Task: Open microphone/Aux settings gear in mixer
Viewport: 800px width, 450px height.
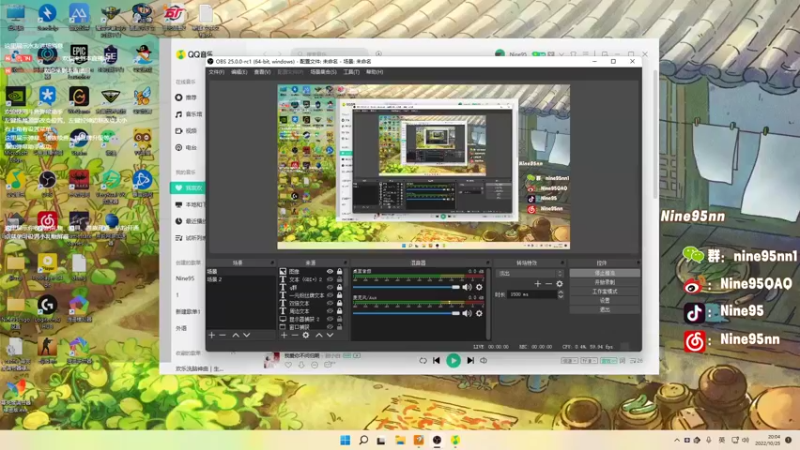Action: [479, 313]
